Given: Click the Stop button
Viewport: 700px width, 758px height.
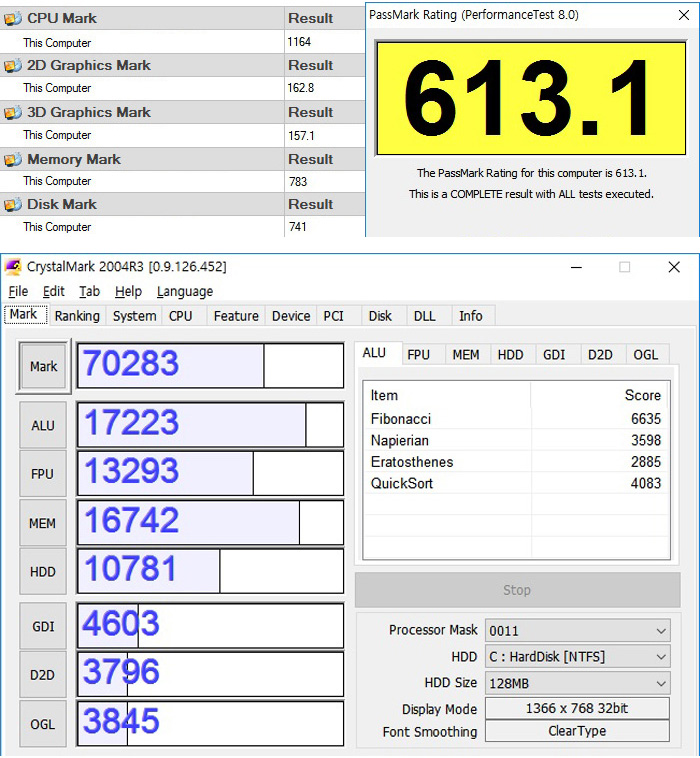Looking at the screenshot, I should coord(517,590).
